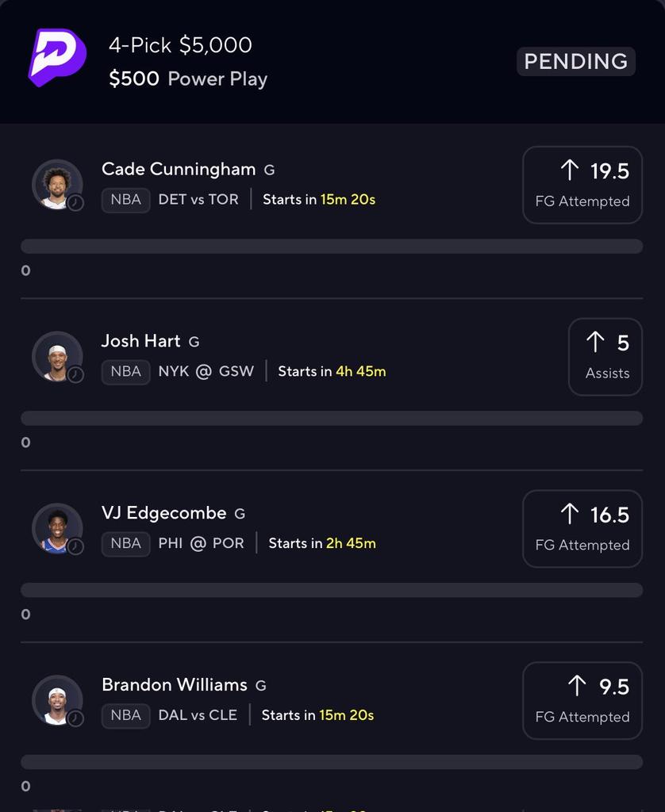Open Brandon Williams' player name
The image size is (665, 812).
coord(175,684)
